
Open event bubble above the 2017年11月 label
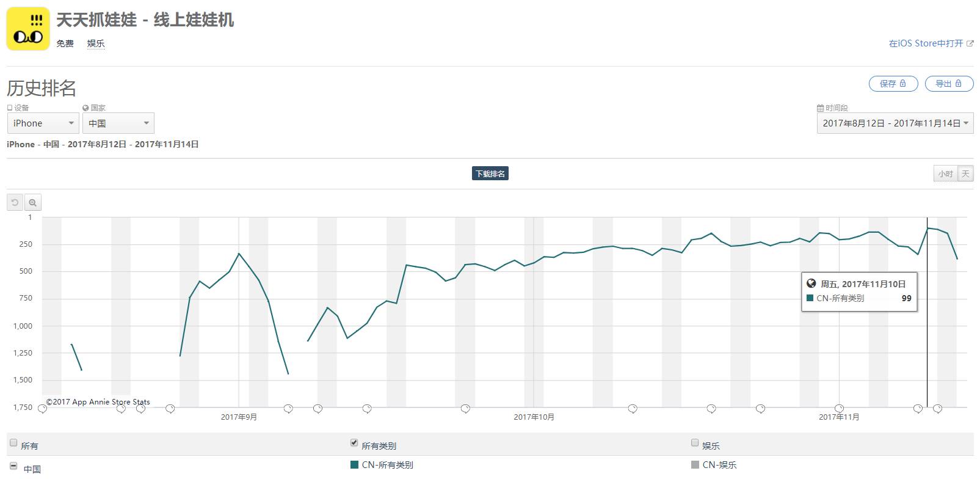click(x=839, y=408)
